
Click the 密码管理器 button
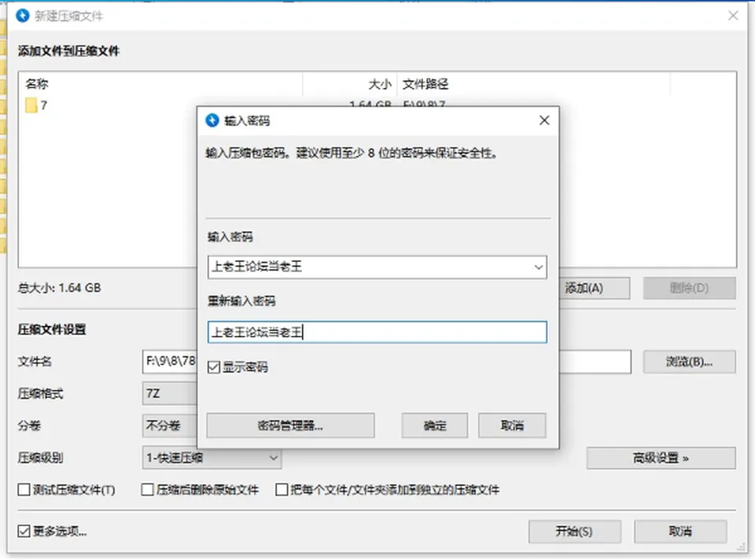pos(290,426)
